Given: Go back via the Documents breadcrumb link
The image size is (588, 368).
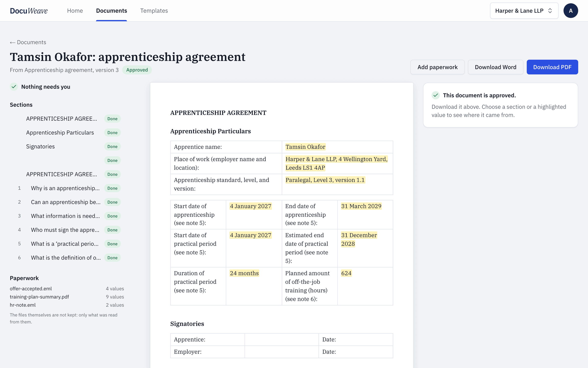Looking at the screenshot, I should (28, 42).
